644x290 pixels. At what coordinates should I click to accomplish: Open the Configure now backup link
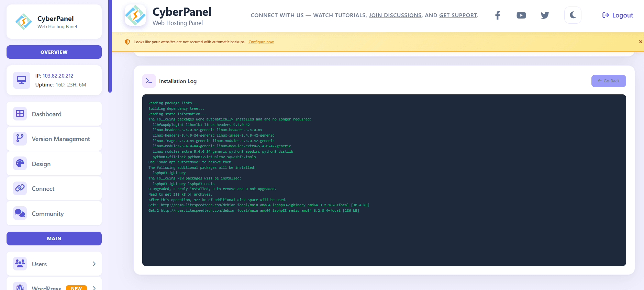click(x=261, y=42)
